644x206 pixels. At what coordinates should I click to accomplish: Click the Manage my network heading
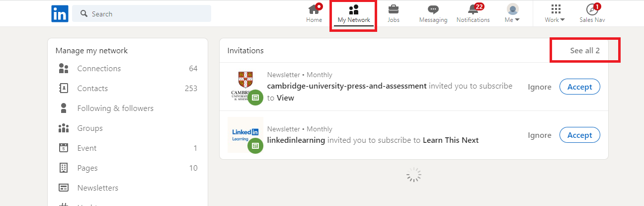[x=91, y=51]
